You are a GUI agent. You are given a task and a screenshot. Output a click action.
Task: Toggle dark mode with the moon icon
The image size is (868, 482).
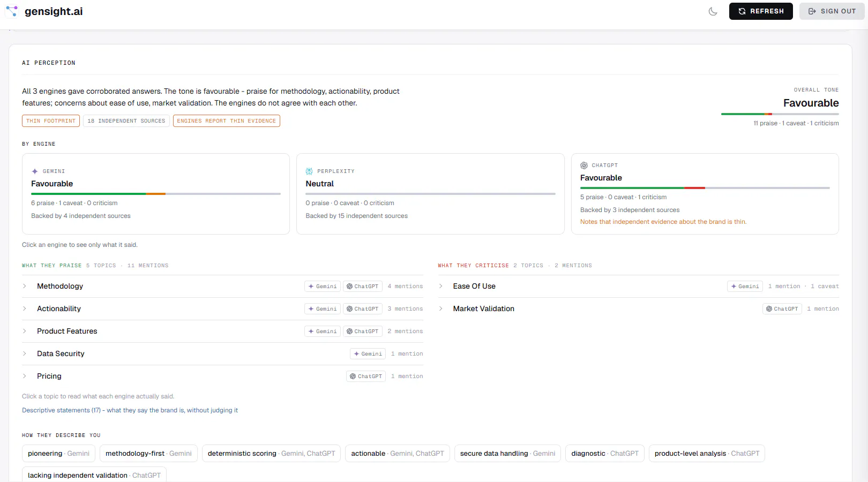[713, 11]
